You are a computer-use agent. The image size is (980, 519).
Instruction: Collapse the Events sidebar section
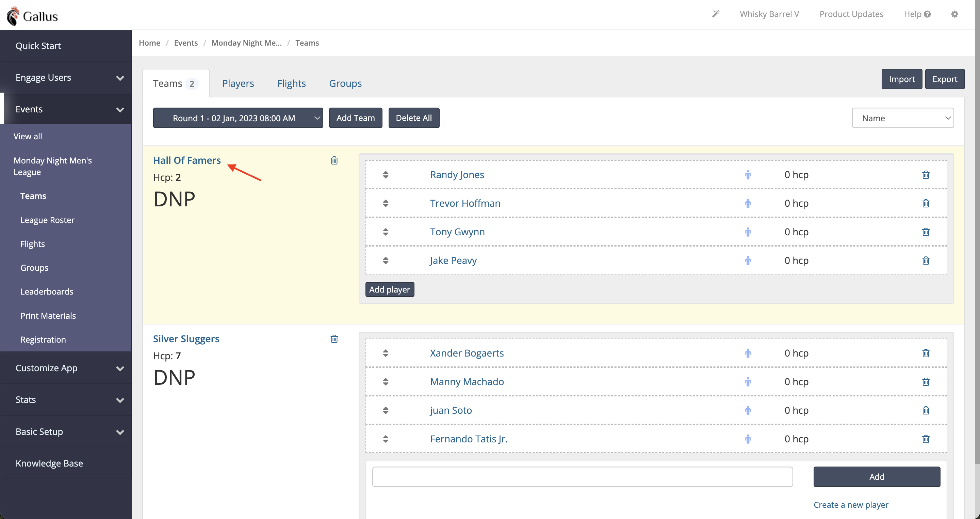point(66,109)
